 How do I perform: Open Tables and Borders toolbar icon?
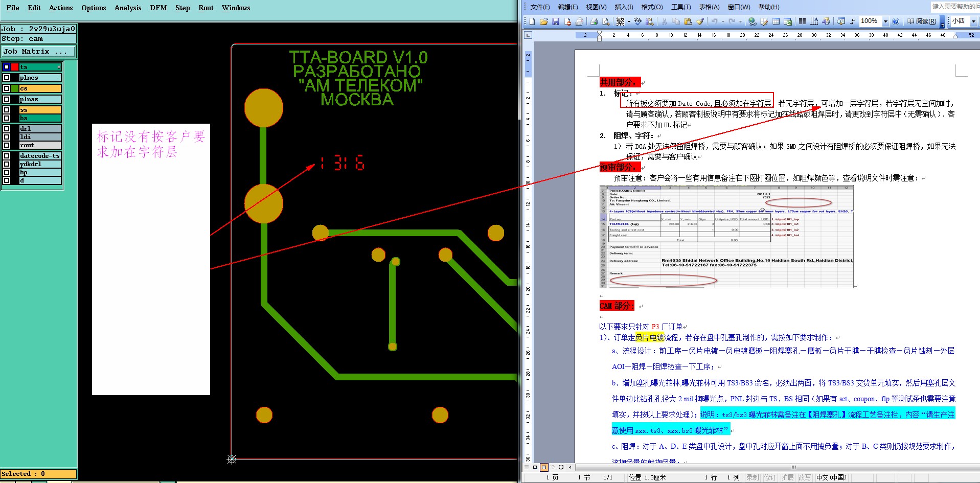pyautogui.click(x=764, y=21)
